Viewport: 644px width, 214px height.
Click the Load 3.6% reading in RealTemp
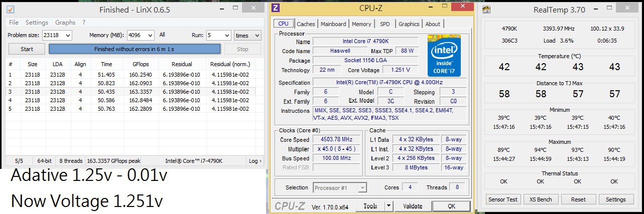coord(558,41)
